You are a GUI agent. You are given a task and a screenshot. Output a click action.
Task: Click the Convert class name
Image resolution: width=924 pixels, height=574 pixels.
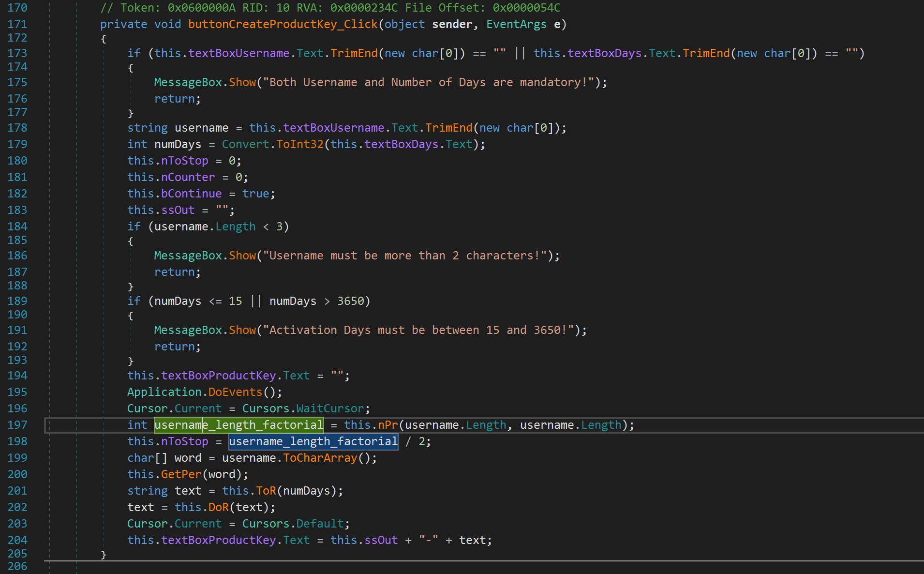[x=245, y=144]
